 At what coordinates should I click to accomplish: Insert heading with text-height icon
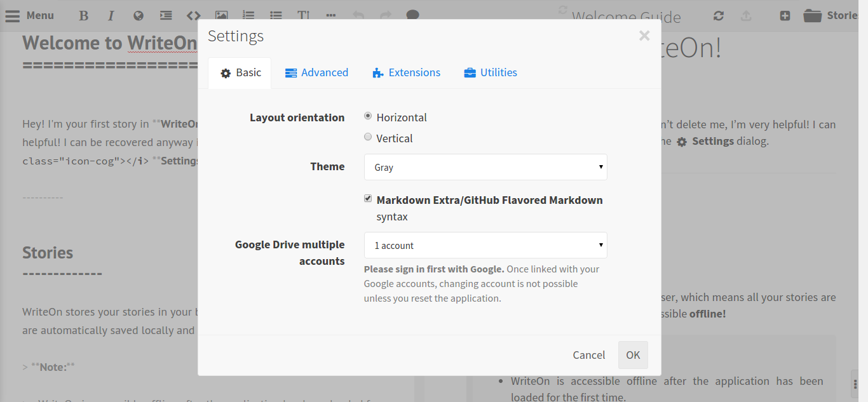click(304, 16)
